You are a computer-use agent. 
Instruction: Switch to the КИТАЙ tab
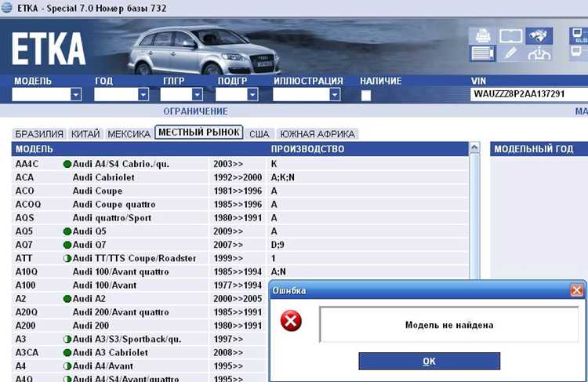(85, 134)
